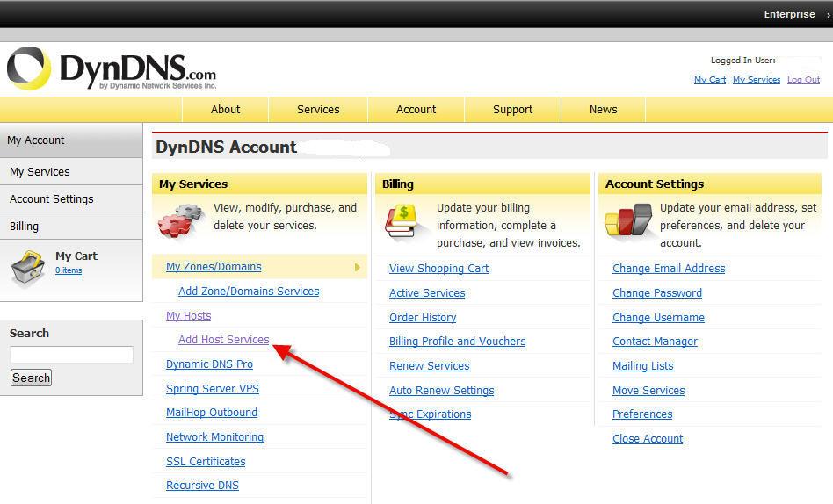833x504 pixels.
Task: Open Auto Renew Settings link
Action: (x=441, y=391)
